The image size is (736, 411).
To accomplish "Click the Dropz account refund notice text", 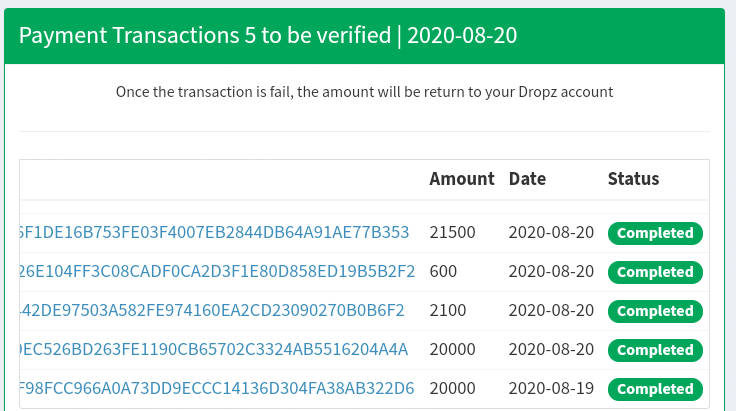I will tap(364, 92).
